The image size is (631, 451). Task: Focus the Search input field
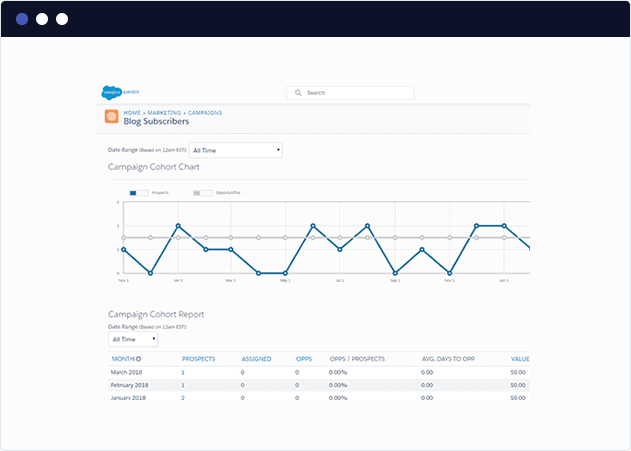[x=350, y=93]
